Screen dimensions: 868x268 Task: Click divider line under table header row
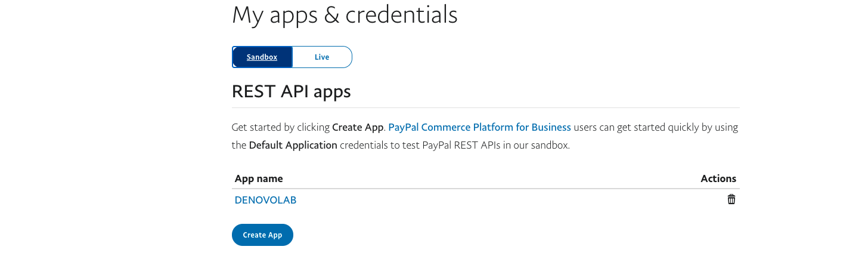485,189
